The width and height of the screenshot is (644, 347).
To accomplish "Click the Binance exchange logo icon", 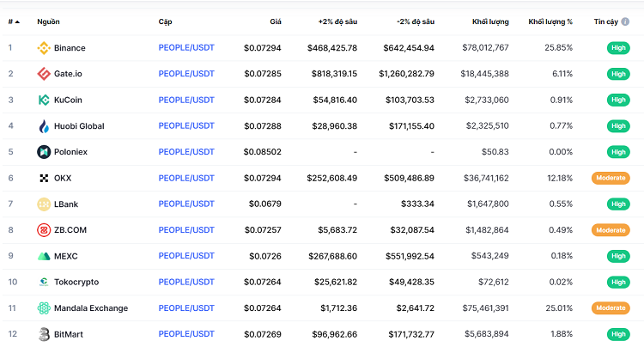I will click(x=44, y=48).
